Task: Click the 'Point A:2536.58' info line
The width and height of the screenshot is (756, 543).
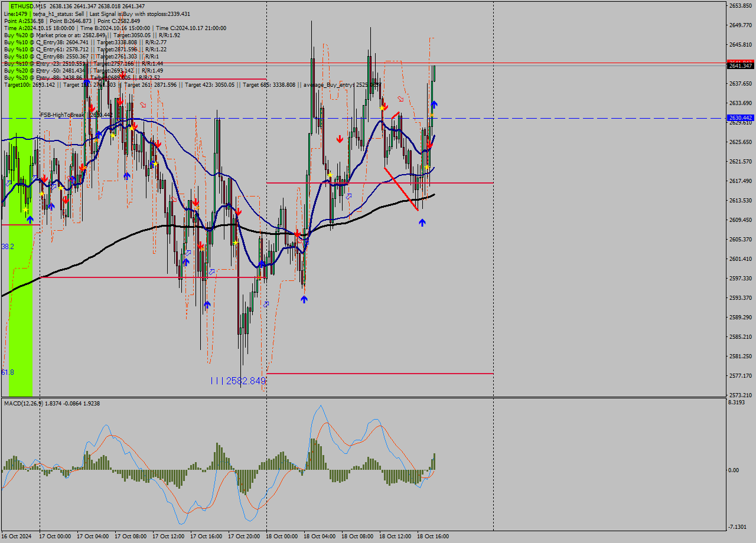Action: click(x=72, y=21)
